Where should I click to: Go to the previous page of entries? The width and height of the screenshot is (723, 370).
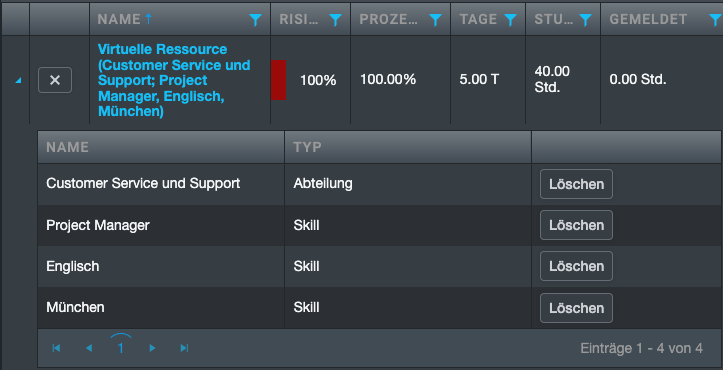[x=89, y=348]
